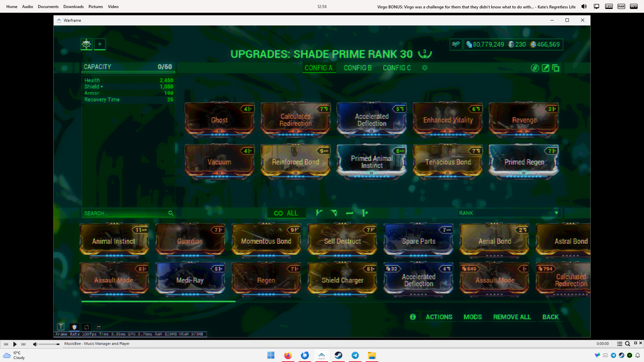This screenshot has height=362, width=644.
Task: Mute MusicBee with speaker icon
Action: [35, 344]
